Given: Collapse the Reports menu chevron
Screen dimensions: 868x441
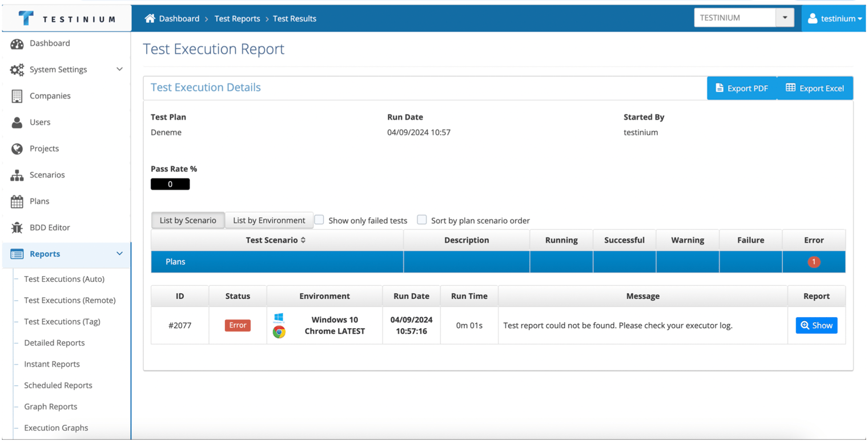Looking at the screenshot, I should tap(119, 254).
